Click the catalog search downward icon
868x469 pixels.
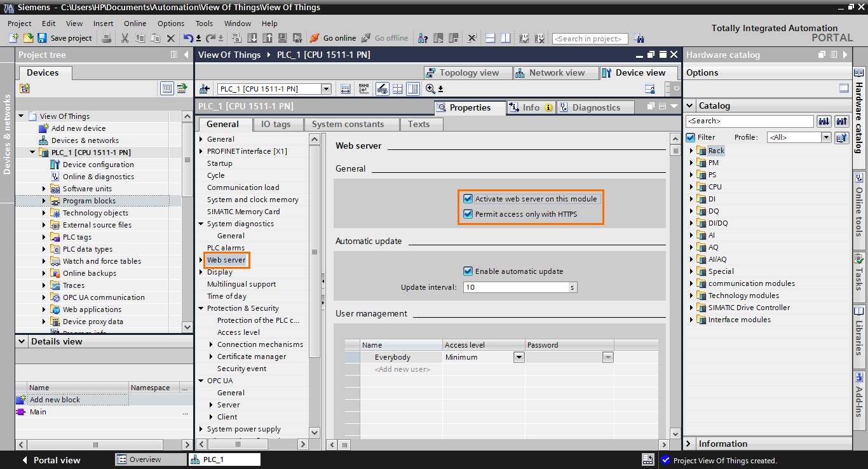click(x=824, y=121)
